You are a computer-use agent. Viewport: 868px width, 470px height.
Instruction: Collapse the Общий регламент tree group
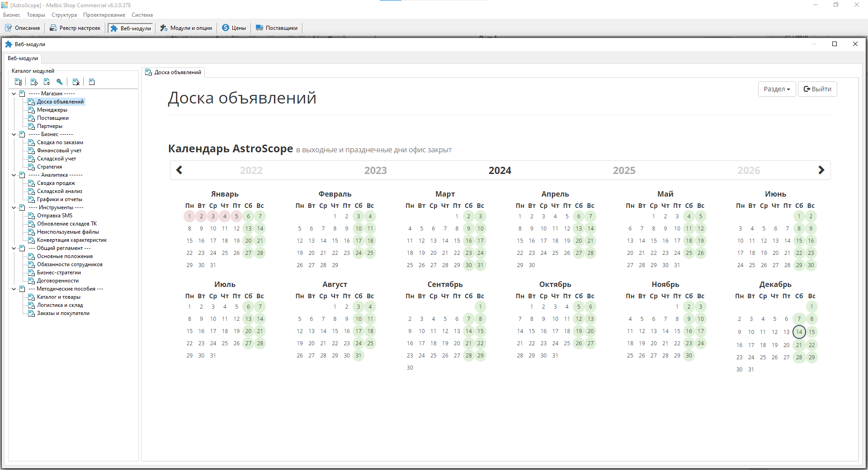click(x=14, y=248)
